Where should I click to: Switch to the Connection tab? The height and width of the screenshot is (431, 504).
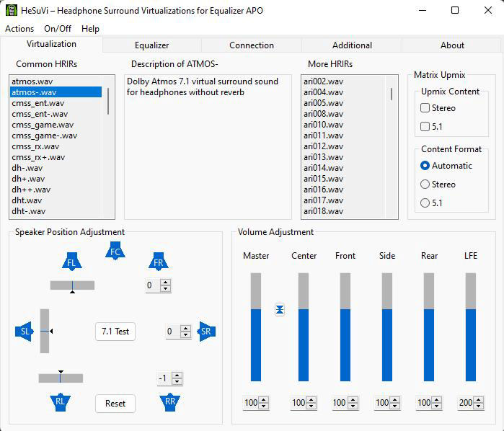click(x=252, y=45)
